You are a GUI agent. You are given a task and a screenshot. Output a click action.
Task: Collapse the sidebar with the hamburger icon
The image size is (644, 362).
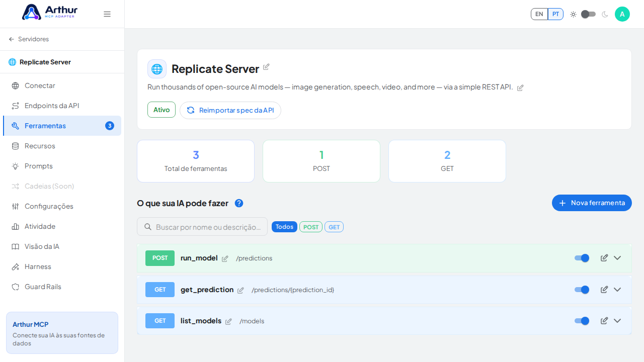click(107, 14)
